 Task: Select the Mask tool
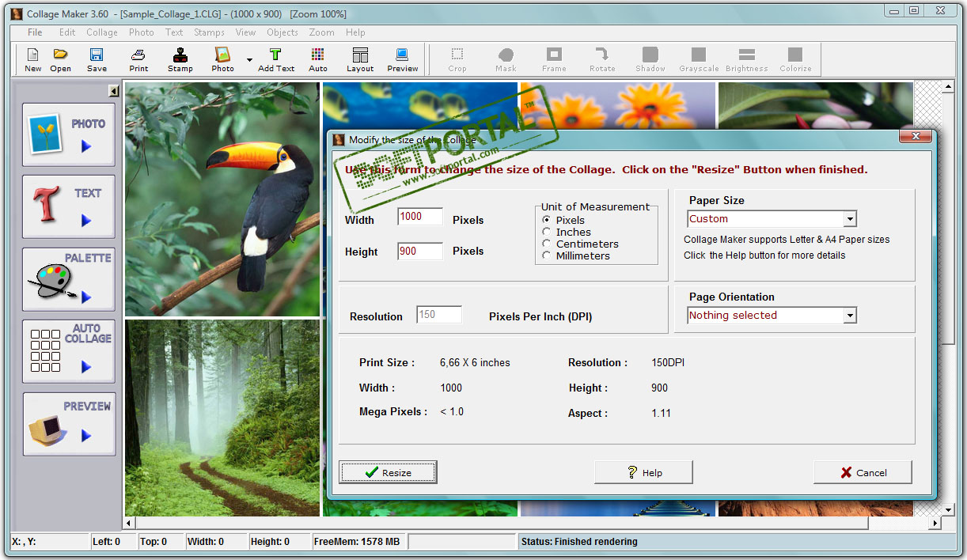click(x=506, y=59)
